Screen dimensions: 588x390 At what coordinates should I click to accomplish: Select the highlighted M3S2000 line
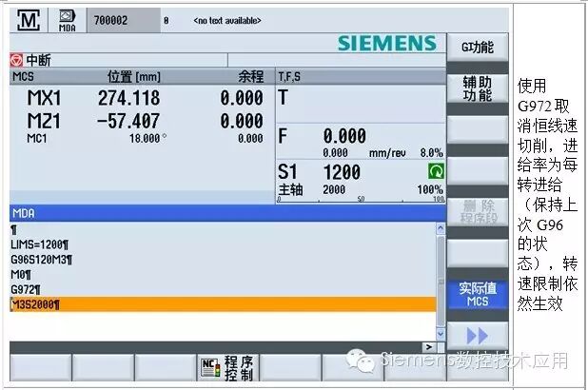coord(224,304)
